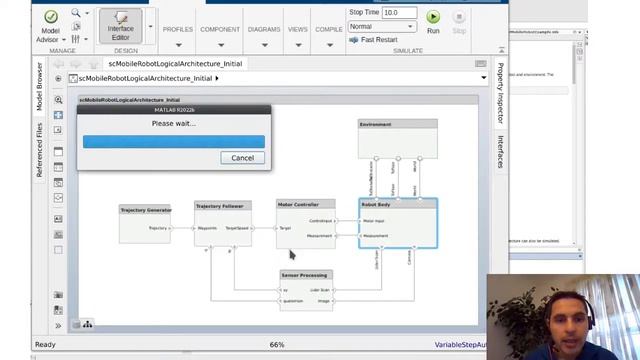Select the Trajectory Follower component
The height and width of the screenshot is (360, 640).
pos(223,224)
